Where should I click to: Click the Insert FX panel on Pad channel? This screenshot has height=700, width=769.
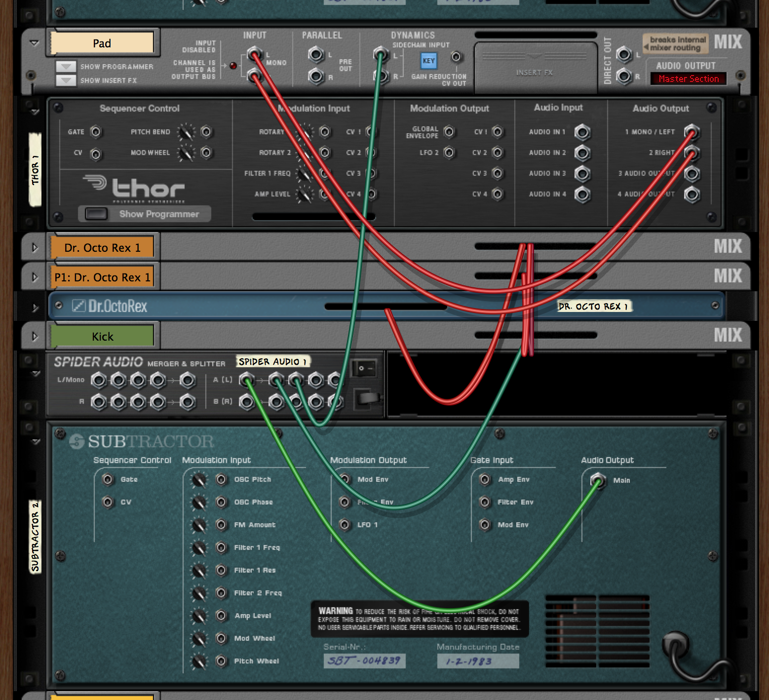tap(535, 67)
